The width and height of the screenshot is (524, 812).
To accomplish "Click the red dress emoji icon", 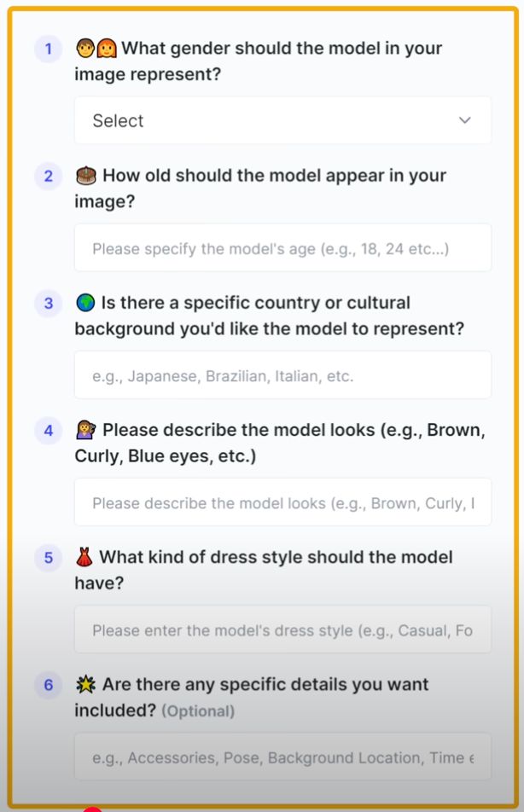I will point(84,557).
